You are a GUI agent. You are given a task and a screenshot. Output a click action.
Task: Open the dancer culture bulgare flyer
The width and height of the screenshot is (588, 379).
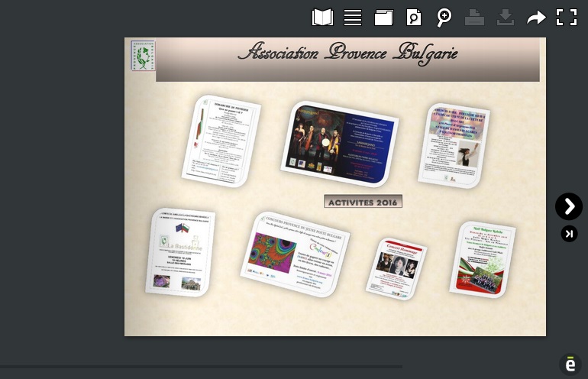coord(454,146)
